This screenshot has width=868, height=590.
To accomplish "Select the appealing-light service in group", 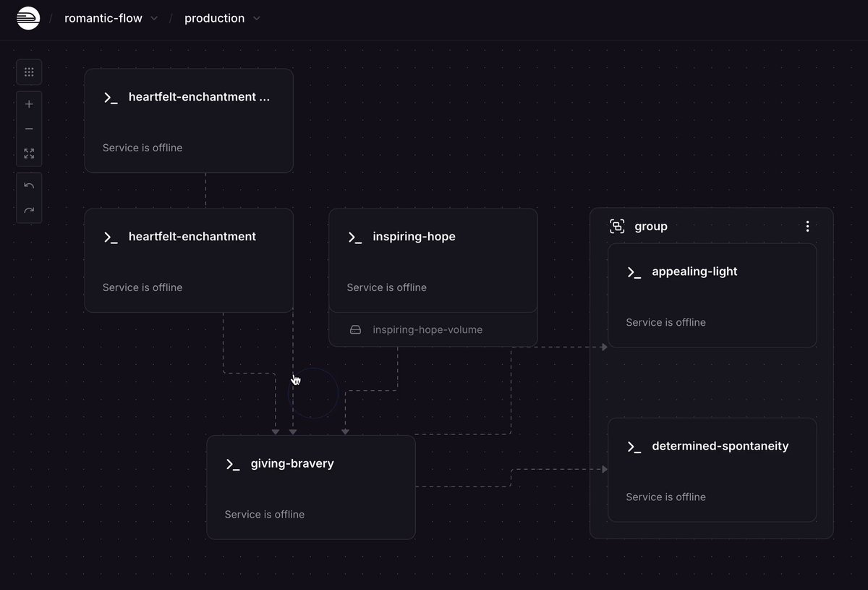I will point(712,295).
